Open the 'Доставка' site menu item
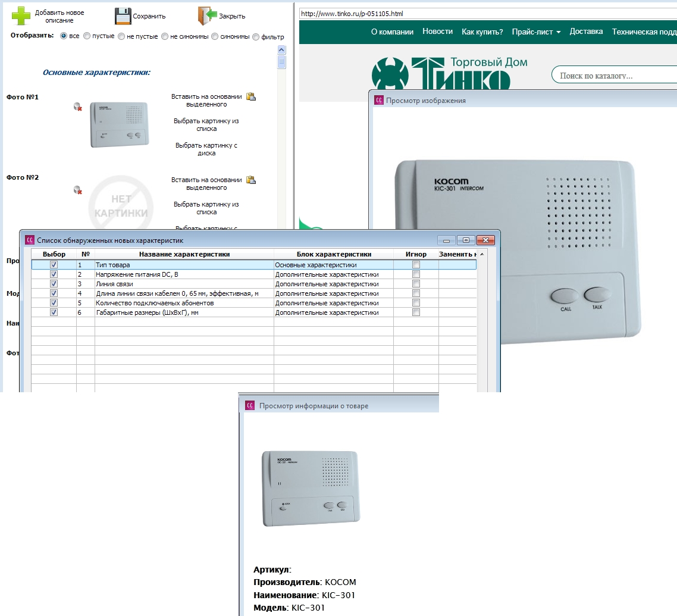This screenshot has width=677, height=616. point(586,32)
